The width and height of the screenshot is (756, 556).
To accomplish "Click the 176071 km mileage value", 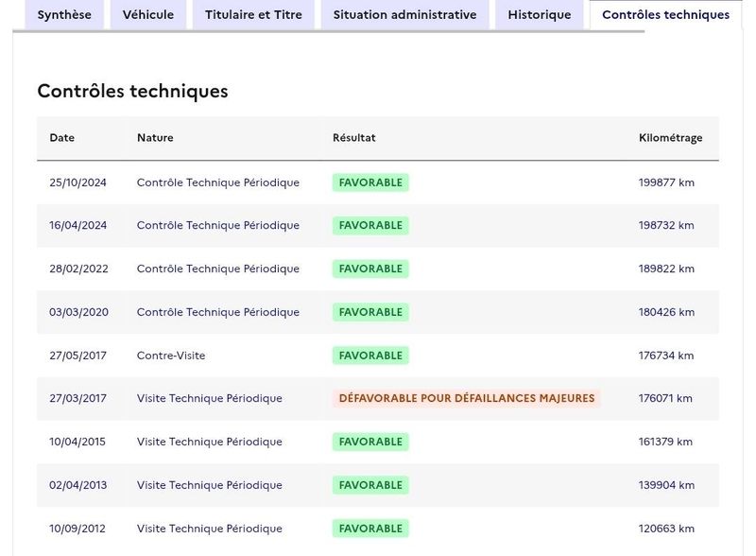I will [665, 399].
